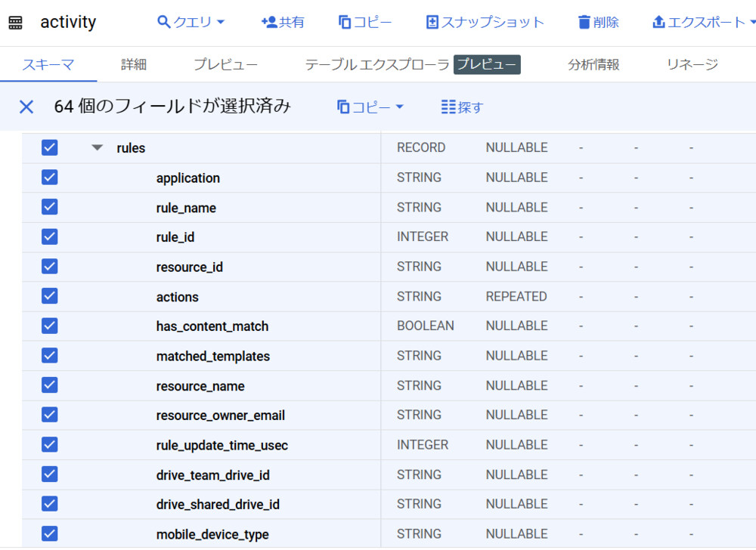Image resolution: width=756 pixels, height=550 pixels.
Task: Uncheck the rule_name field checkbox
Action: (x=50, y=207)
